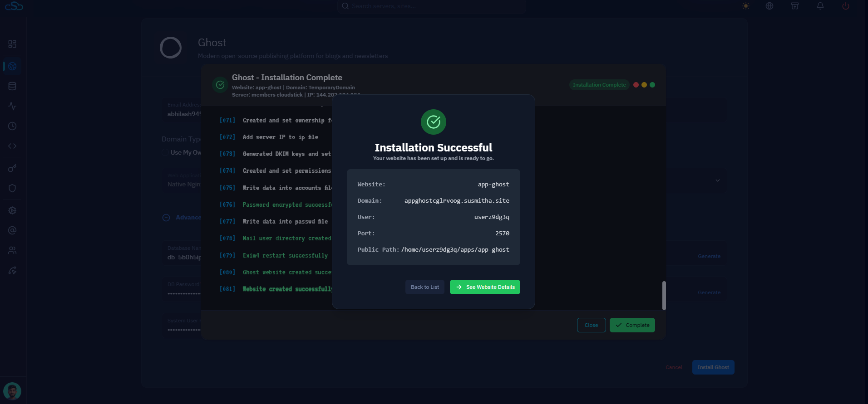
Task: Open the email at-sign icon in sidebar
Action: point(12,230)
